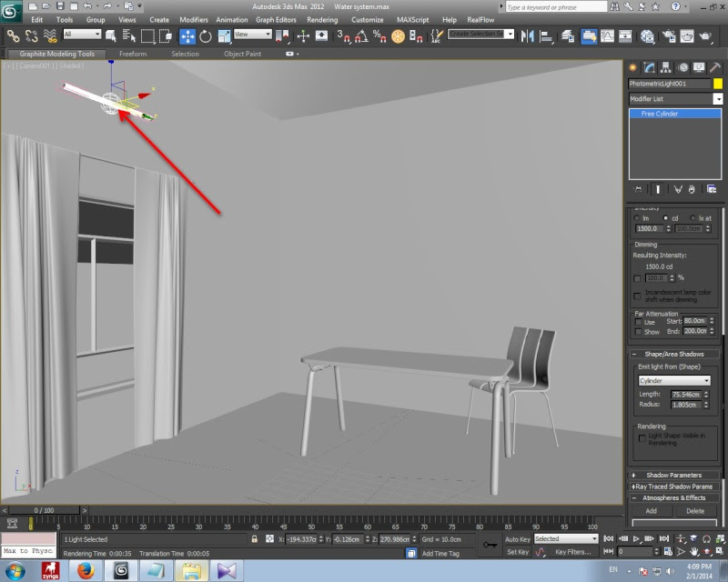Open the Hierarchy command panel tab
The height and width of the screenshot is (582, 728).
(x=665, y=68)
